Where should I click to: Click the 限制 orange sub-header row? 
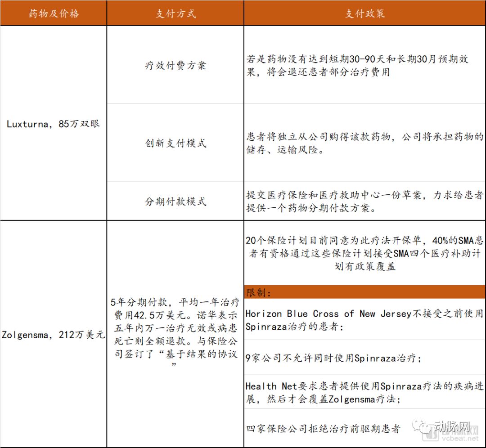point(364,292)
